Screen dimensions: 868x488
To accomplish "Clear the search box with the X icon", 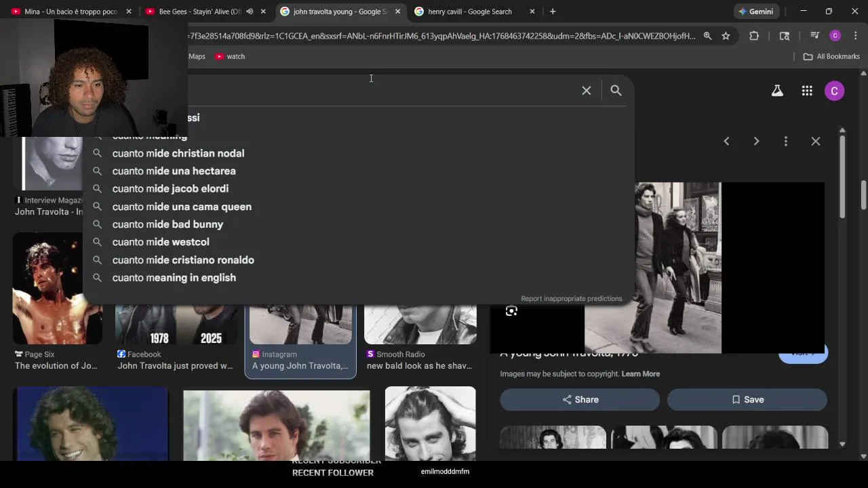I will tap(587, 90).
